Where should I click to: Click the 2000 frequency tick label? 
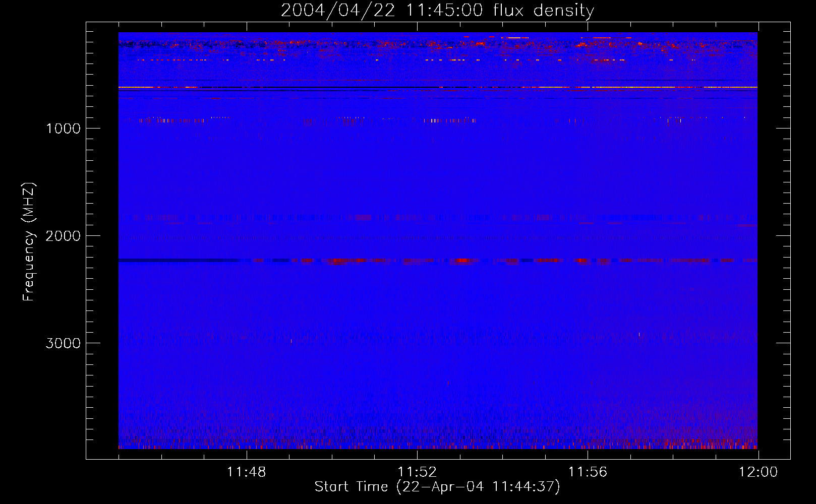pos(63,236)
